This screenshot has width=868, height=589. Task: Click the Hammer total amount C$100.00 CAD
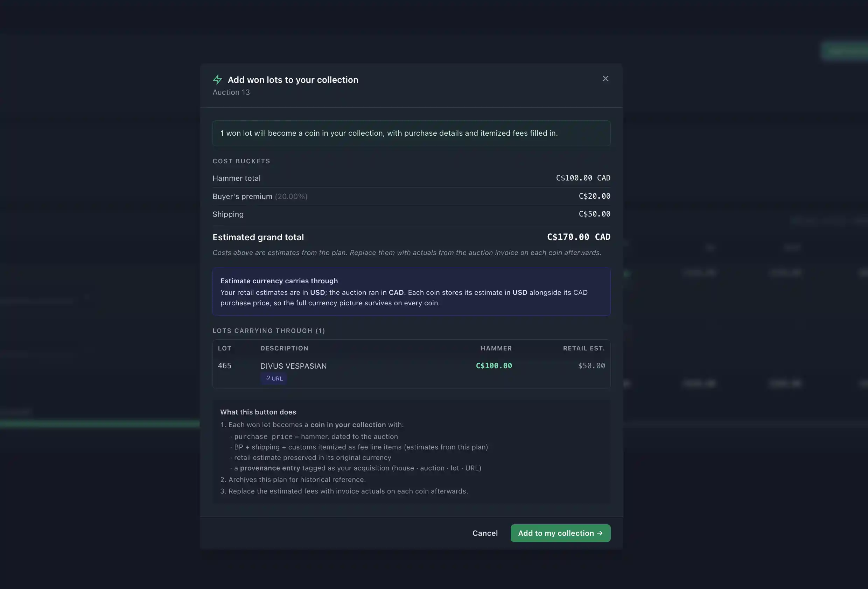click(583, 178)
